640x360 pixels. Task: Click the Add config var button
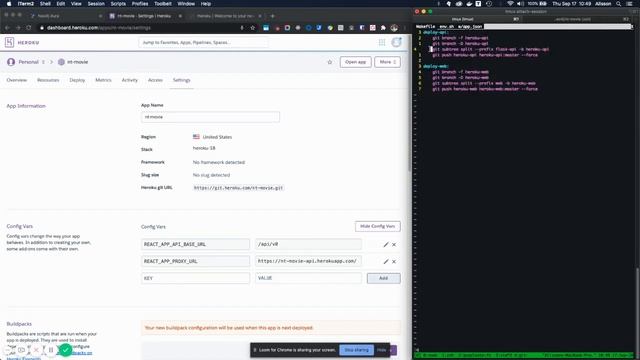[384, 278]
